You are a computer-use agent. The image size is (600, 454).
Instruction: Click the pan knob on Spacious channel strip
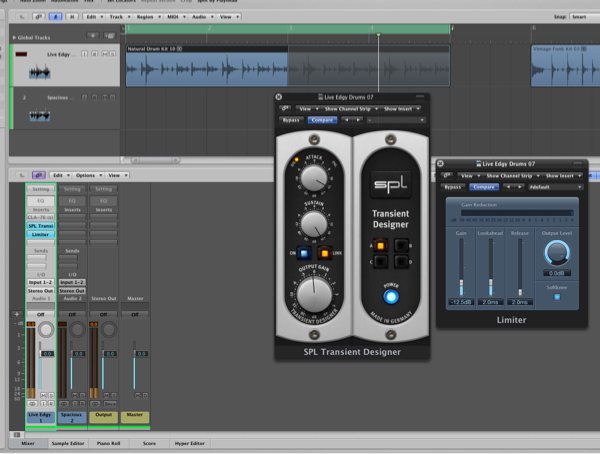coord(78,330)
